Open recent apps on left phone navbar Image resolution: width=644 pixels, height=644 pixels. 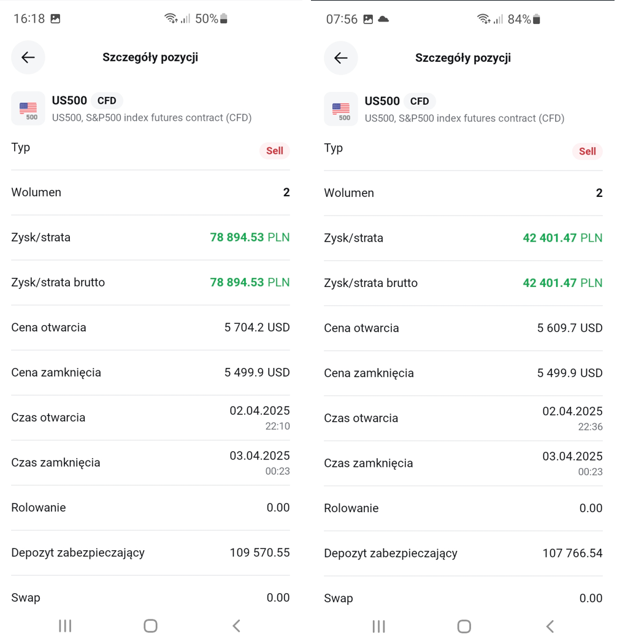click(65, 626)
